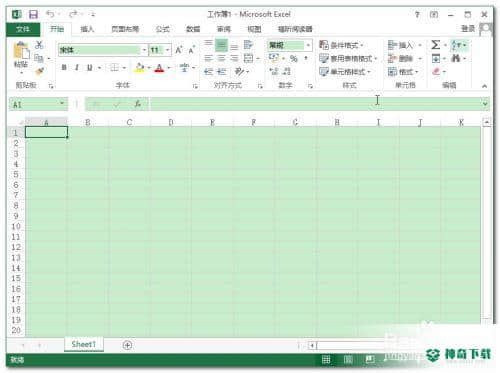This screenshot has height=373, width=500.
Task: Open the number format dropdown
Action: pos(308,45)
